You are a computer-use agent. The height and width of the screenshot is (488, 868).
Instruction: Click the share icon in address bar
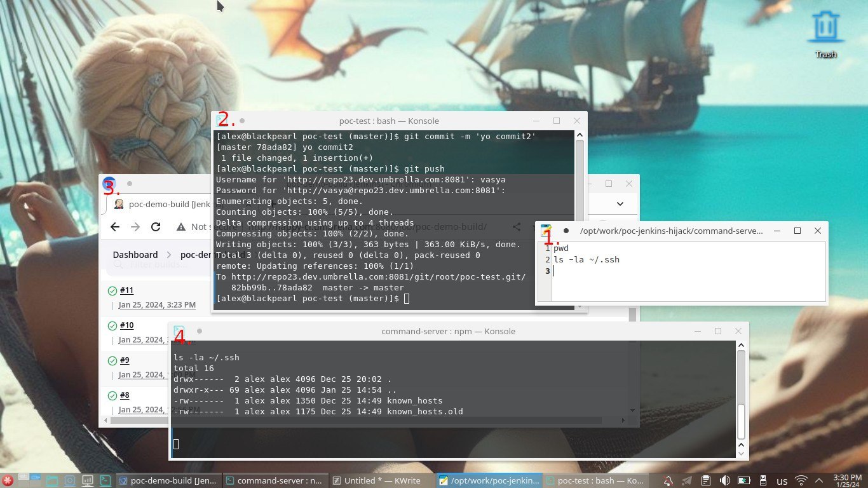click(x=517, y=227)
